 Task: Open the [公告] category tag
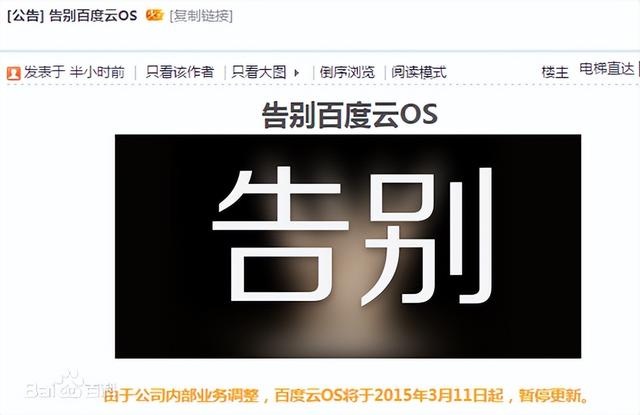tap(26, 16)
